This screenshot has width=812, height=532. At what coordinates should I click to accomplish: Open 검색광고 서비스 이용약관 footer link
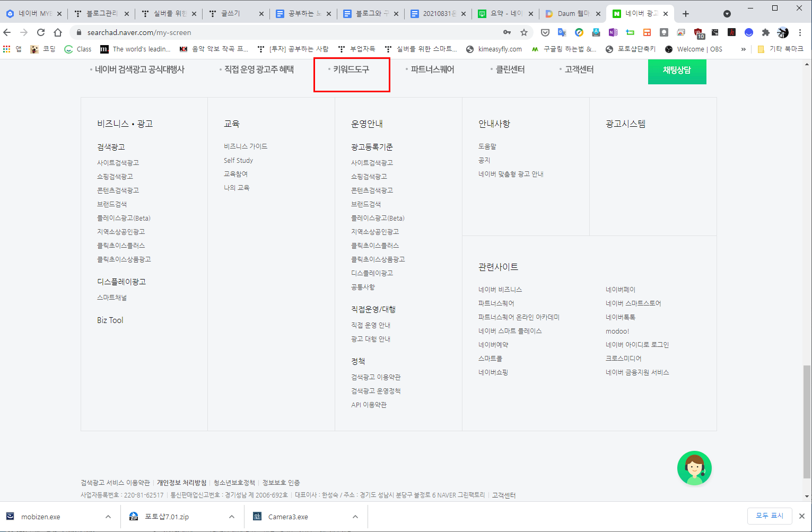coord(115,483)
